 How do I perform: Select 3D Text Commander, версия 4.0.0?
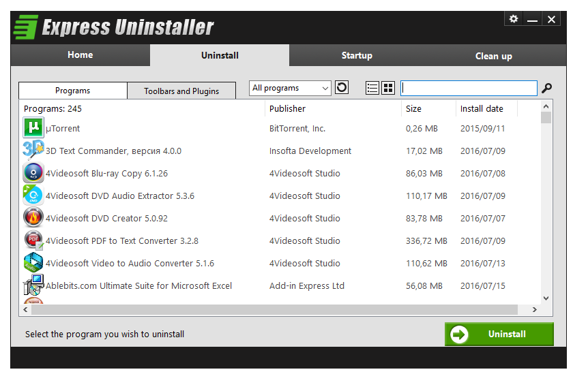[113, 151]
